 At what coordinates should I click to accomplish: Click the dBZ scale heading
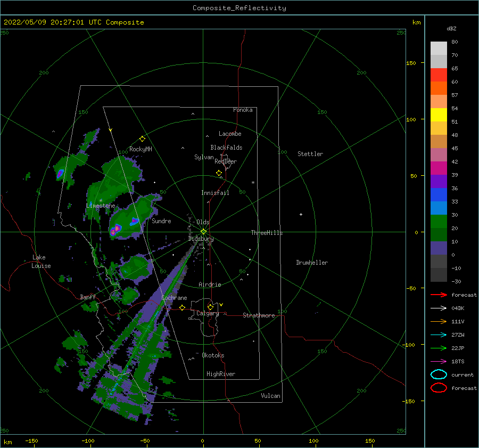[x=451, y=28]
